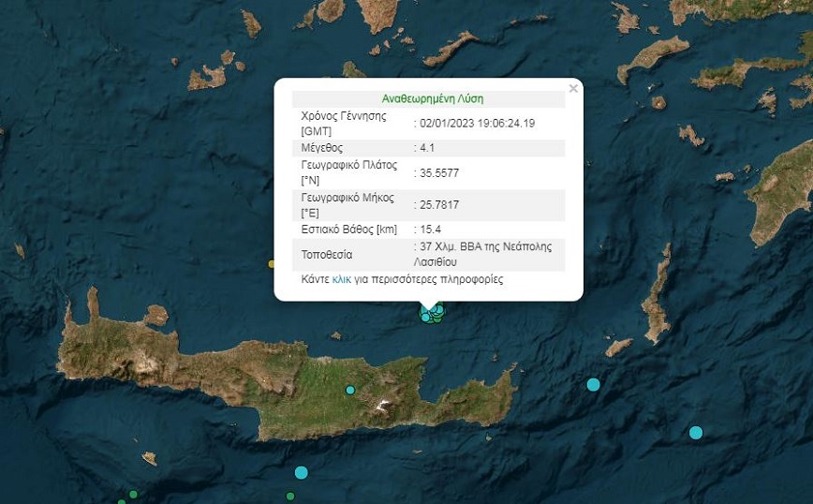Image resolution: width=813 pixels, height=504 pixels.
Task: Open the κλικ link for more information
Action: (343, 279)
